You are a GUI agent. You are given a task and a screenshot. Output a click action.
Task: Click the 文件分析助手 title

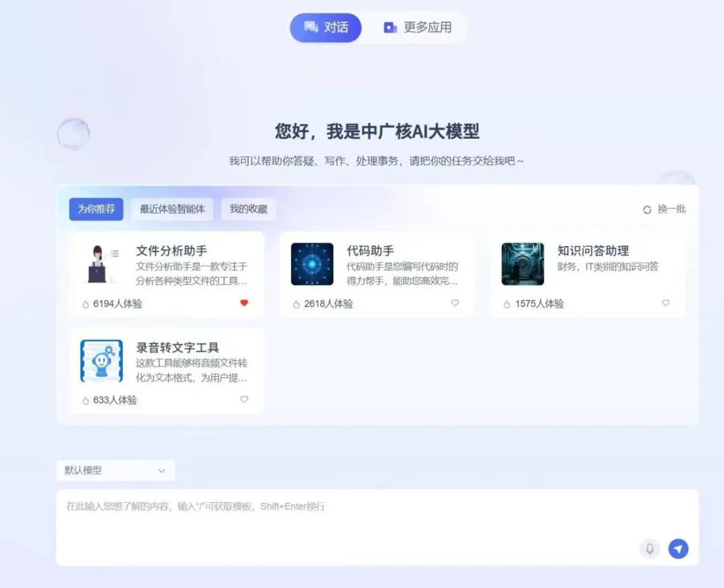click(172, 251)
